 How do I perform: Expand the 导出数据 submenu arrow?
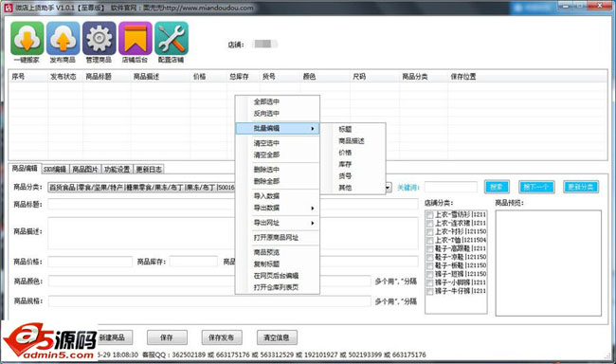[x=313, y=208]
